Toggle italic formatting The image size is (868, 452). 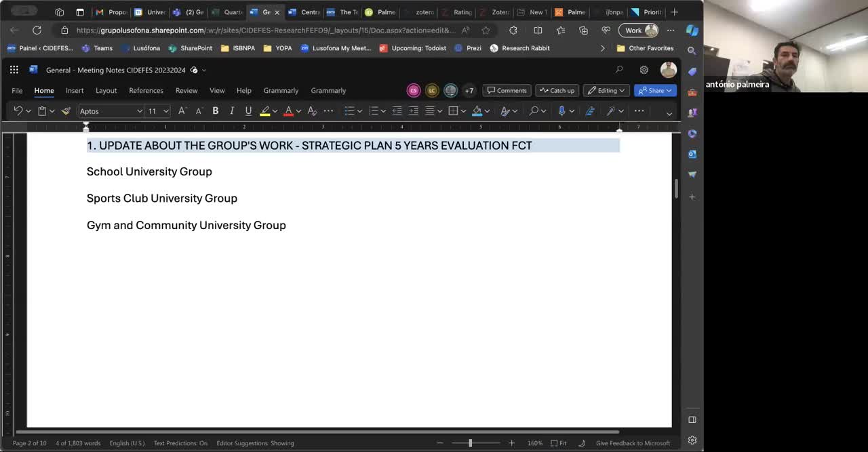232,110
